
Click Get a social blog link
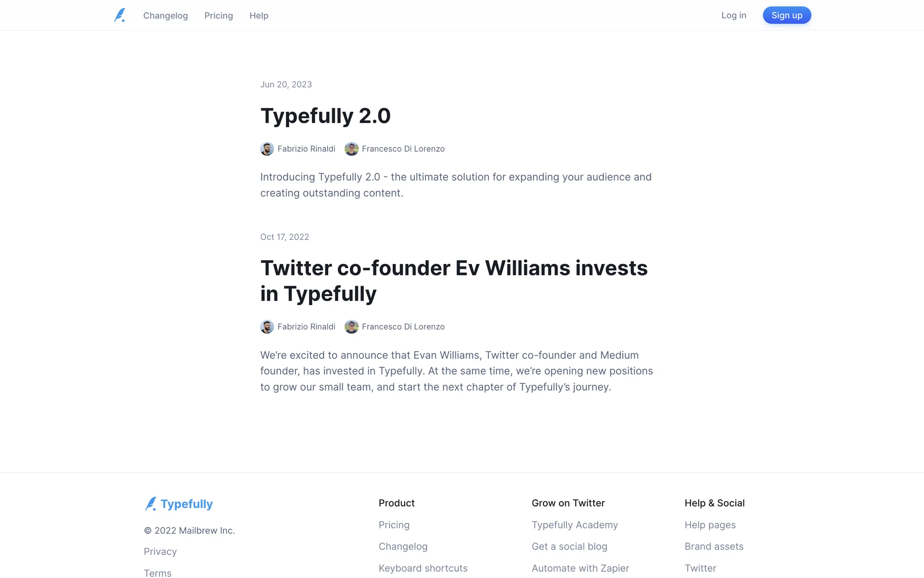[x=569, y=547]
